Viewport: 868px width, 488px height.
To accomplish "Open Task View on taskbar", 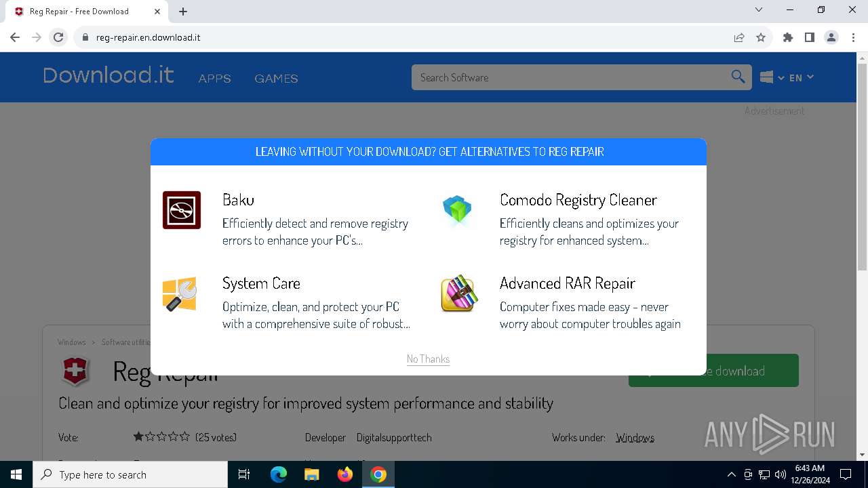I will [244, 474].
